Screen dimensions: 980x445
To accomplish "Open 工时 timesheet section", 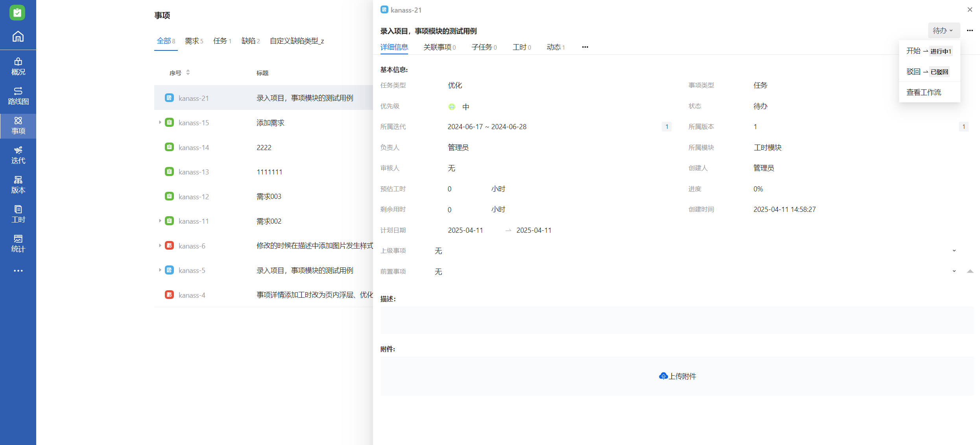I will coord(18,214).
